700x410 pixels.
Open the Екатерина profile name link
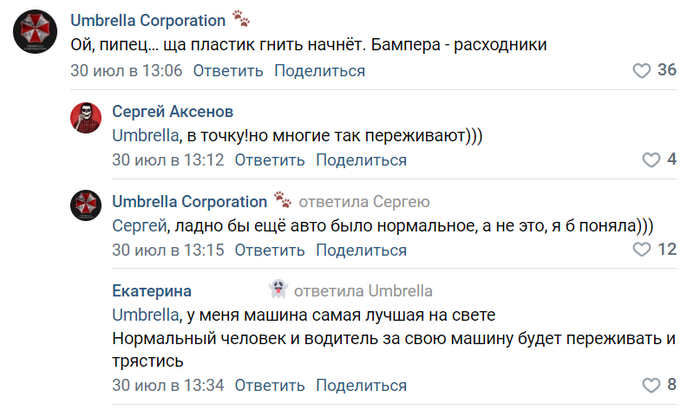(151, 291)
